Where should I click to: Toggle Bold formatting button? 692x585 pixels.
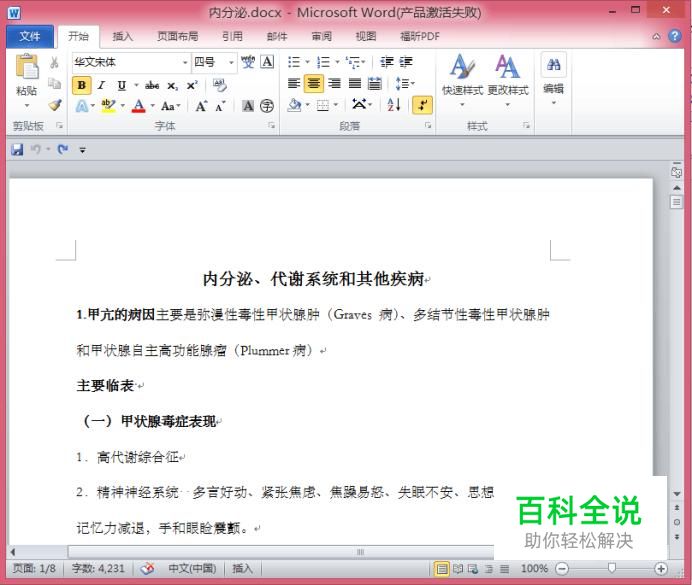click(x=82, y=85)
